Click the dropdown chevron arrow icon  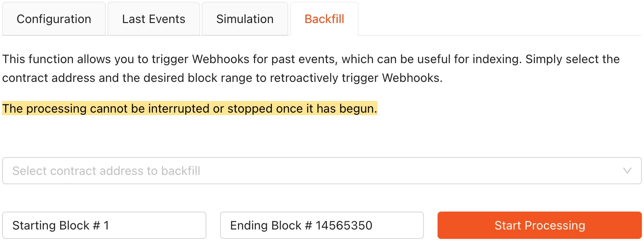(x=627, y=171)
